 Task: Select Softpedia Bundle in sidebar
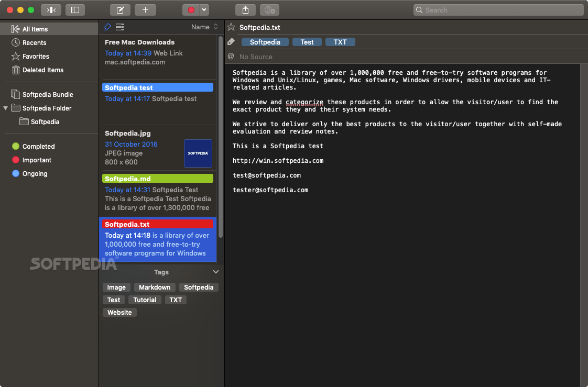point(49,94)
